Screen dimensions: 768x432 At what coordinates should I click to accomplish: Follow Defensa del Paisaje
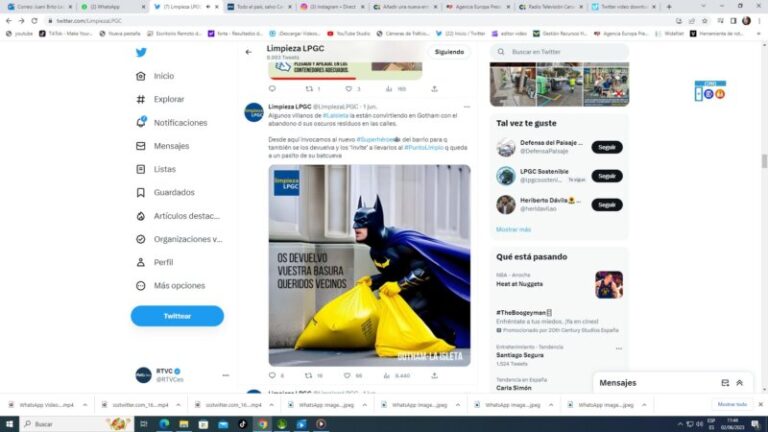click(x=607, y=147)
